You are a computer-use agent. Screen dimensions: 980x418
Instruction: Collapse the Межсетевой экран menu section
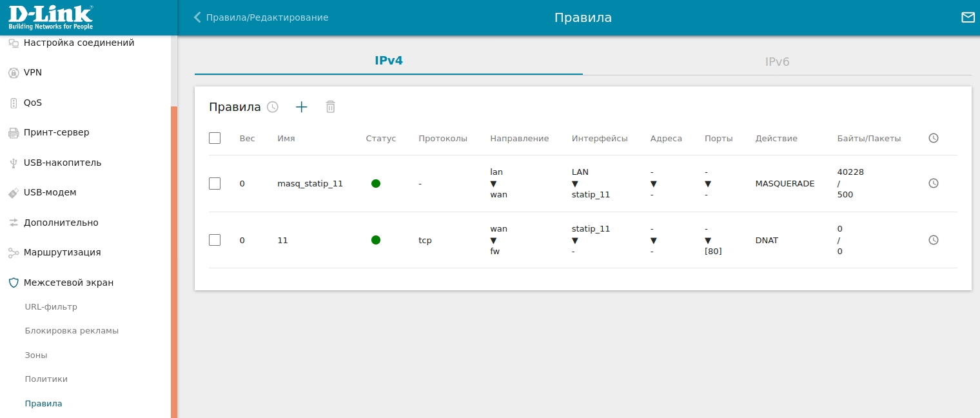point(68,283)
